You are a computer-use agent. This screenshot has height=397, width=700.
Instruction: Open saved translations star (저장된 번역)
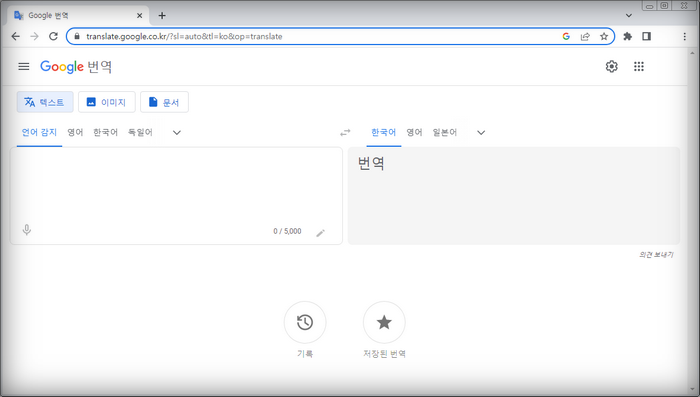pyautogui.click(x=384, y=322)
